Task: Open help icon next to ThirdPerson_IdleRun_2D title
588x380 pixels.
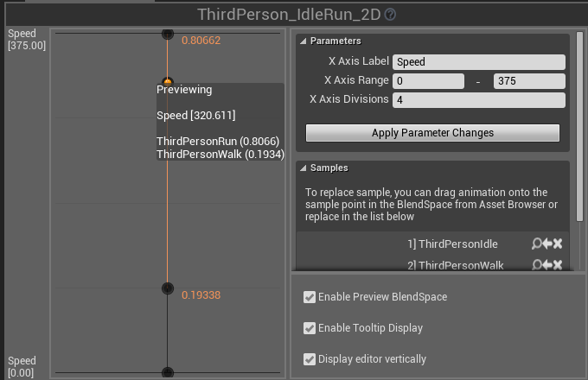Action: (x=390, y=15)
